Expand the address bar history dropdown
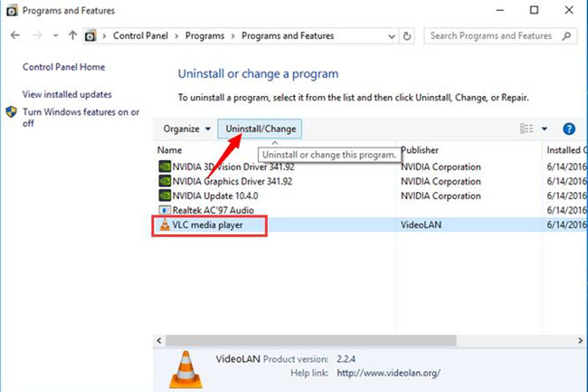 click(392, 36)
